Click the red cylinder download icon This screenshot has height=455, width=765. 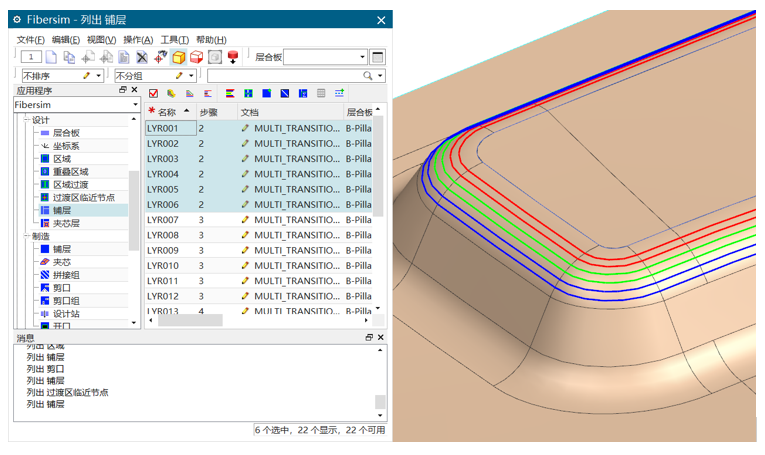(233, 58)
